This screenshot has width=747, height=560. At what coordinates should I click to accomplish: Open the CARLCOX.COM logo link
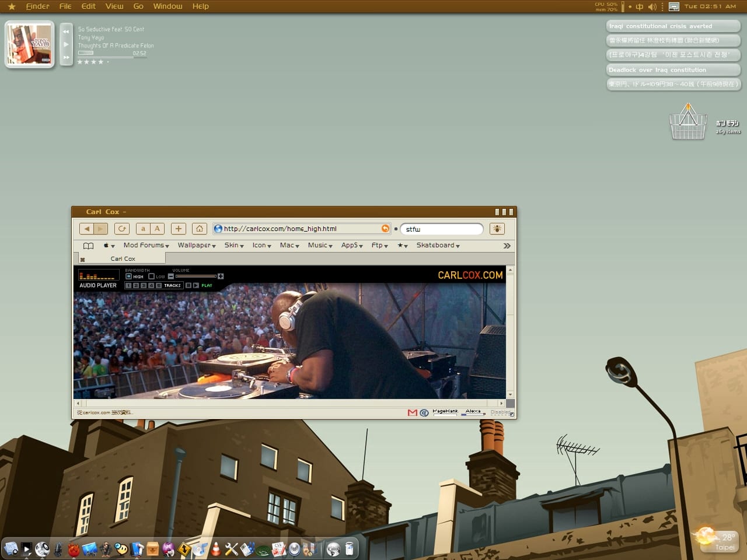pos(470,275)
